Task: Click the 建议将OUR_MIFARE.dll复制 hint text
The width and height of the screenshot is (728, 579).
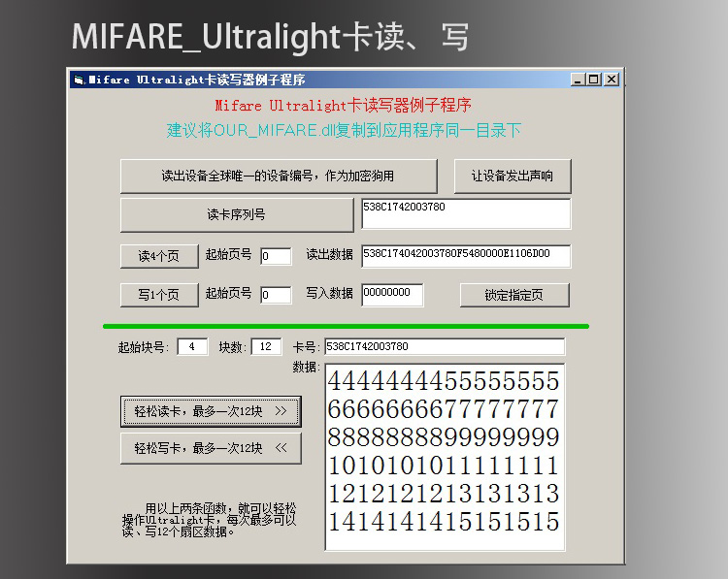Action: [344, 130]
